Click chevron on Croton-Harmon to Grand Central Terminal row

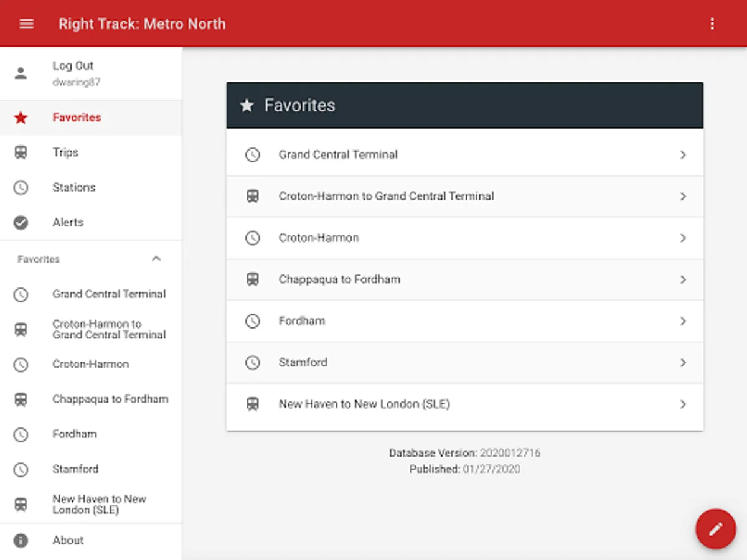point(683,197)
